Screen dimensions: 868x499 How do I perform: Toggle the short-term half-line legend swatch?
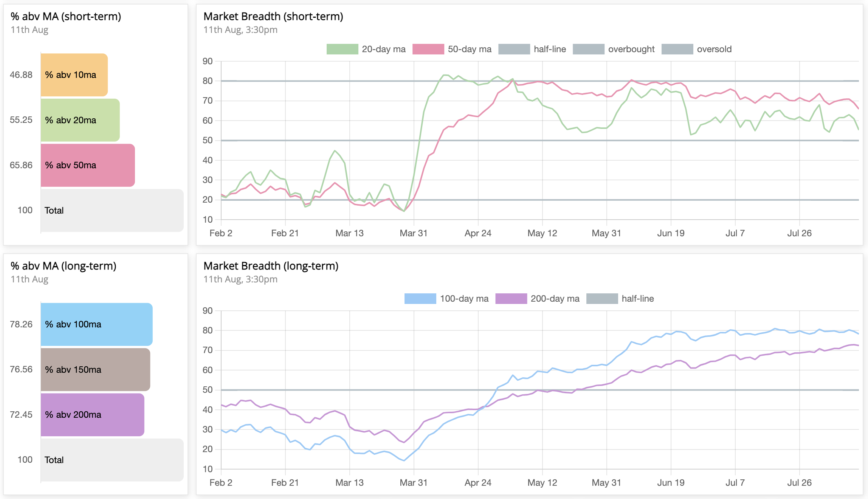click(514, 49)
